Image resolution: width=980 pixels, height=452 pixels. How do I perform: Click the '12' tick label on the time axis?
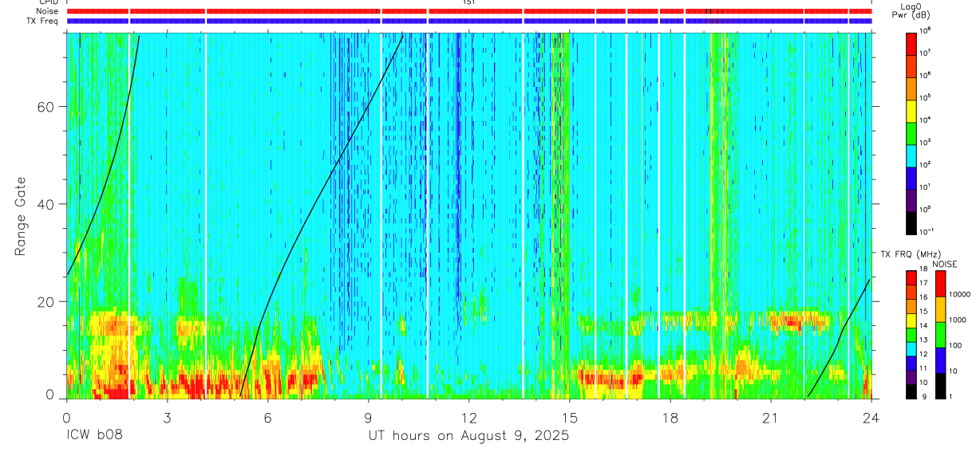pyautogui.click(x=468, y=418)
